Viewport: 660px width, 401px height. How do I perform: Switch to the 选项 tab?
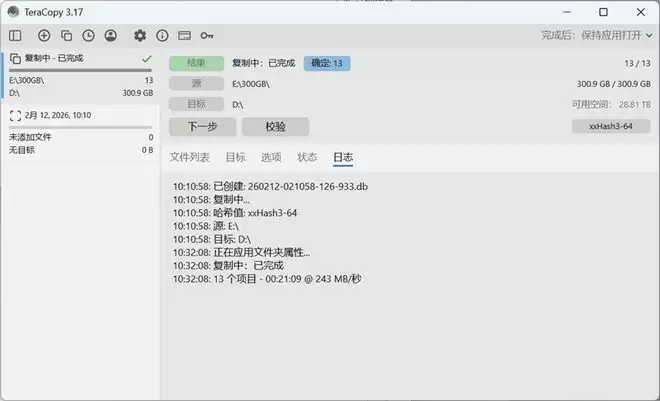tap(271, 157)
